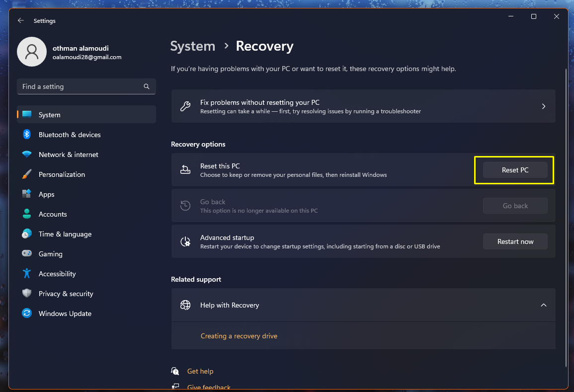
Task: Select the Bluetooth & devices icon
Action: coord(26,134)
